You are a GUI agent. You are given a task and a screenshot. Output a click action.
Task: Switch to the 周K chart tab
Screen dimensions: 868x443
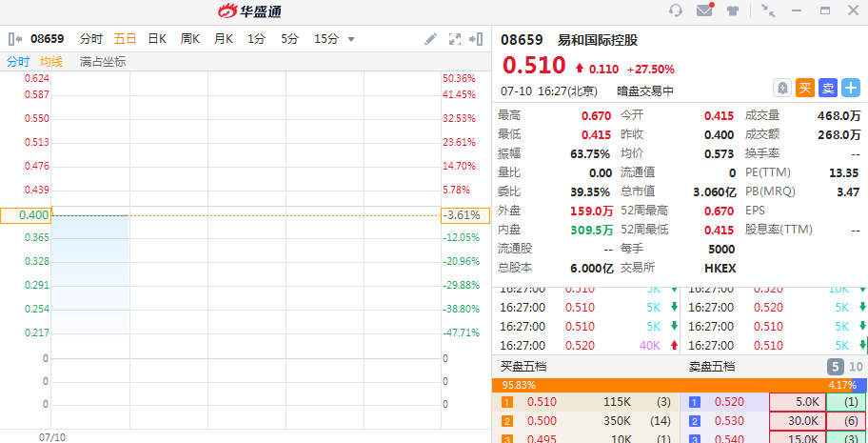coord(190,39)
